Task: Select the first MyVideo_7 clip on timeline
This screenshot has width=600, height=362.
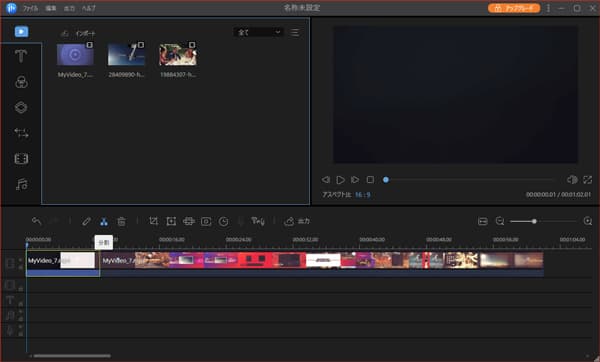Action: click(63, 264)
